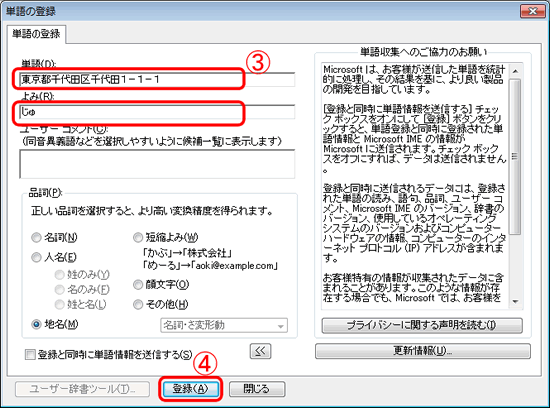Select the 名のみ(F) radio option

tap(60, 289)
